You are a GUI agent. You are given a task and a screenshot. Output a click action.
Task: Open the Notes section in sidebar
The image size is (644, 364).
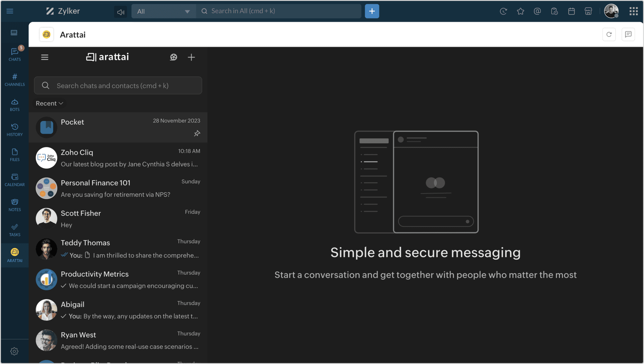click(x=14, y=205)
